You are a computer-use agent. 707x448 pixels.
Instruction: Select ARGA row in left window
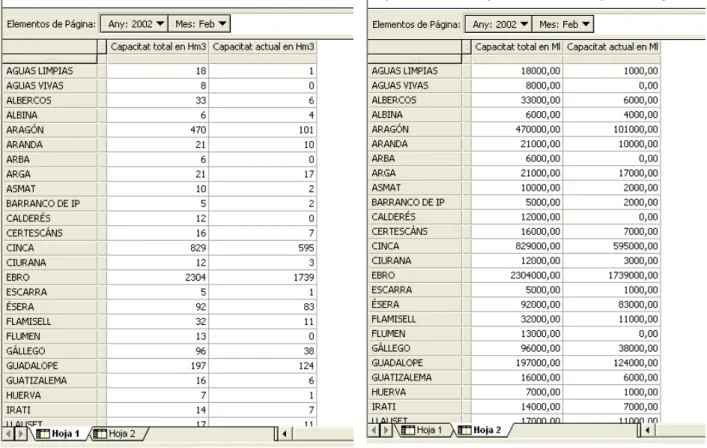pos(50,174)
